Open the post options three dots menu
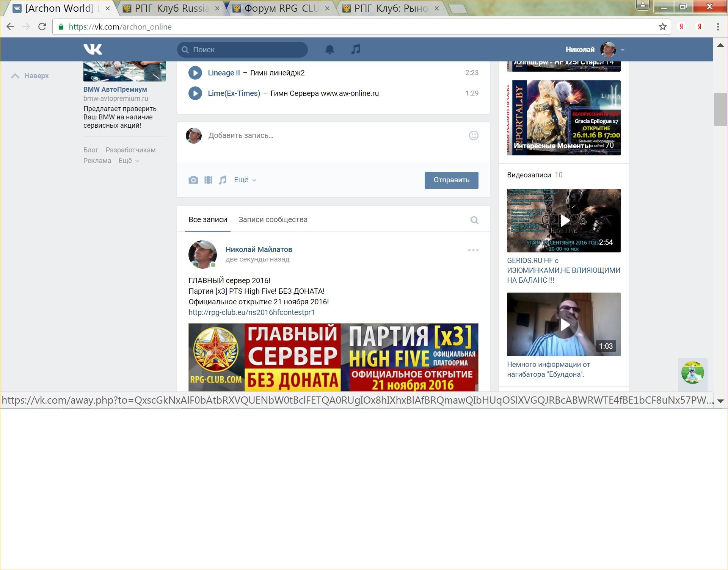 coord(473,250)
